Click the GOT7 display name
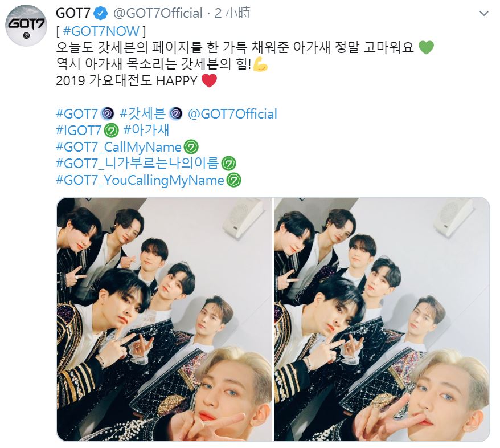This screenshot has width=500, height=448. point(73,14)
